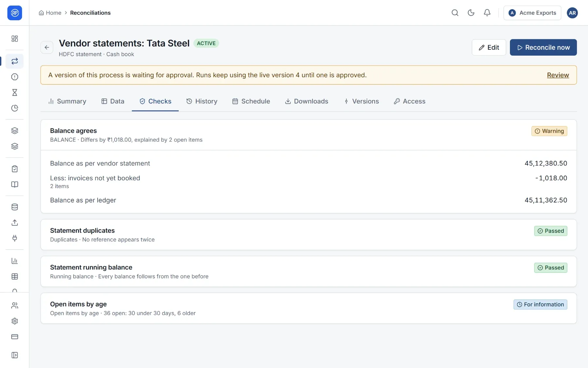Open the upload sidebar icon

click(14, 223)
